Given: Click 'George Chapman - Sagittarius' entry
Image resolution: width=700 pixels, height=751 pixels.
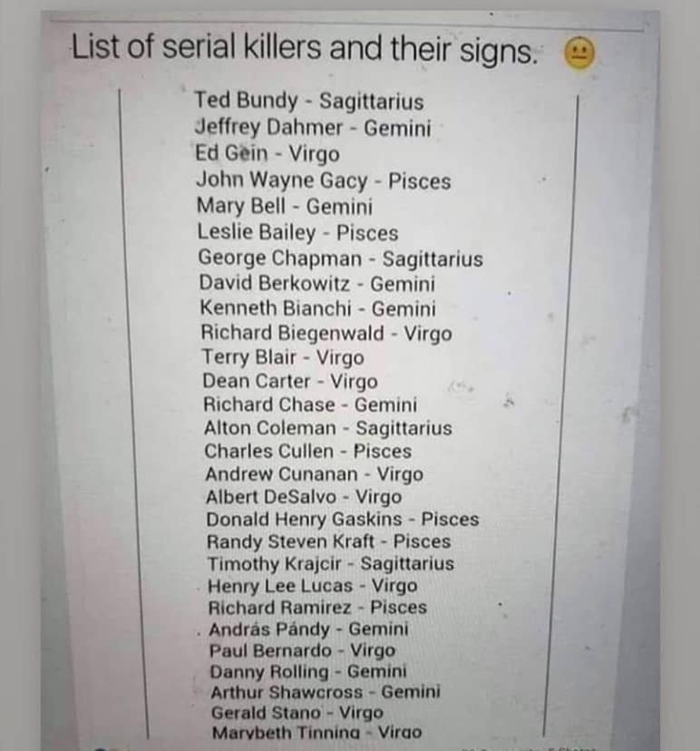Looking at the screenshot, I should click(340, 258).
